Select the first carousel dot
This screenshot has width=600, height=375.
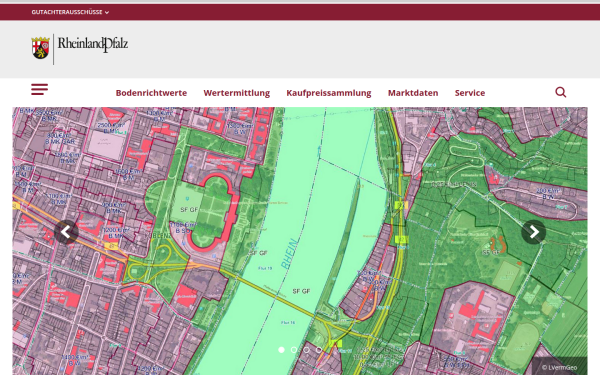tap(281, 350)
